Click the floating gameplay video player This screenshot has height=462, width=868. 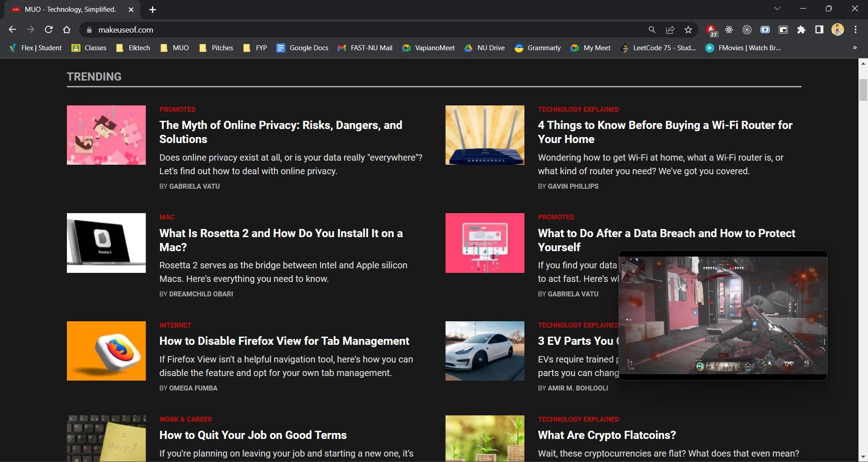[723, 315]
